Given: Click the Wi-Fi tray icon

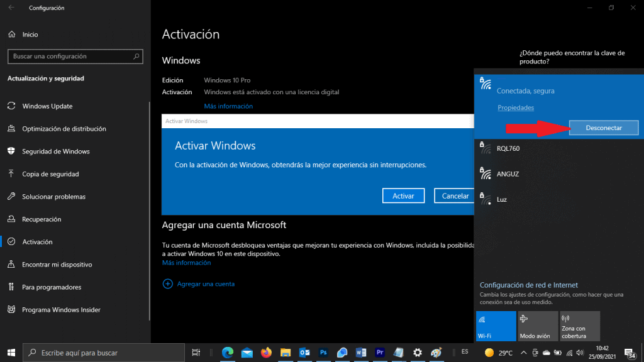Looking at the screenshot, I should [x=569, y=353].
